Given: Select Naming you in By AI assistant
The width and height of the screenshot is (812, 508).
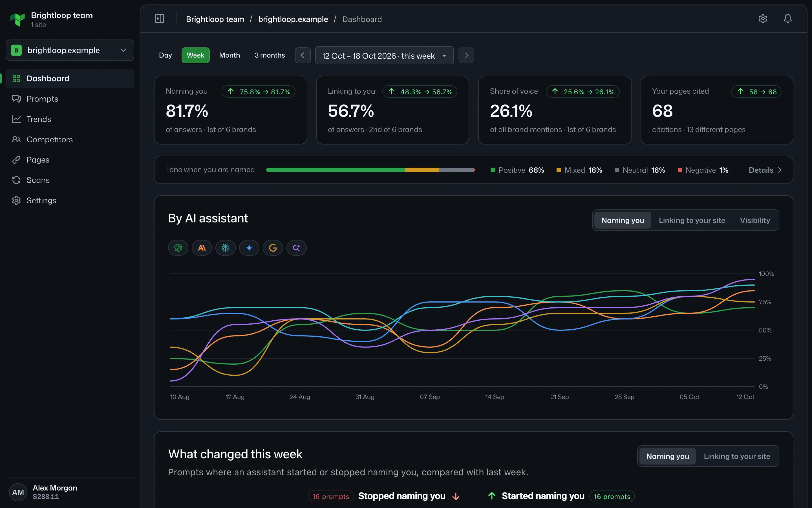Looking at the screenshot, I should pos(623,220).
